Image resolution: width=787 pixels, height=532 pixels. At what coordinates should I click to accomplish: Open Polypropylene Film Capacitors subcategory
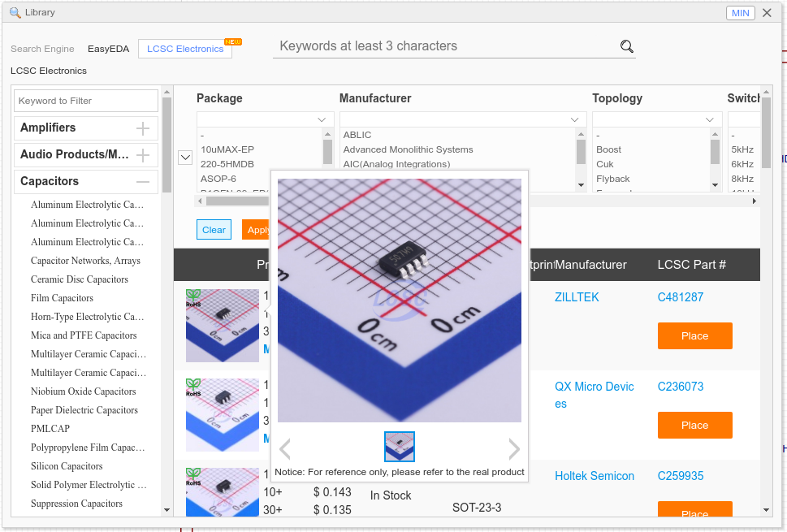click(88, 448)
